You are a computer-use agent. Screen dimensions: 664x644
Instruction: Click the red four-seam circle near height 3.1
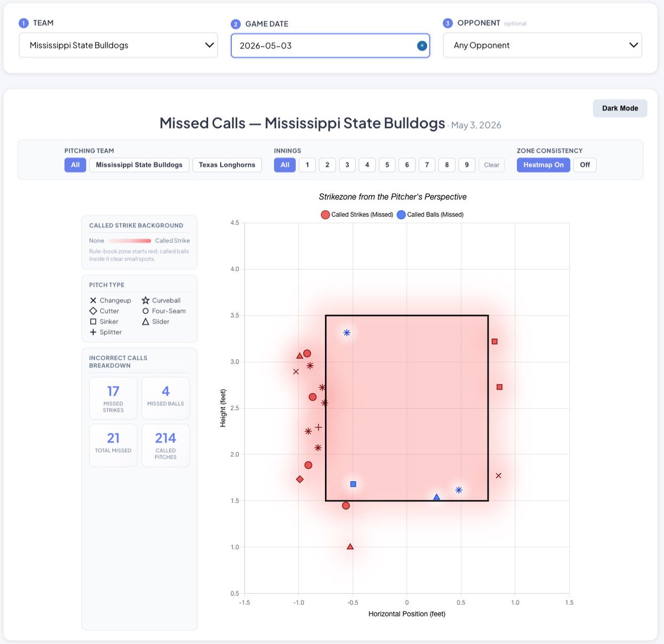[307, 354]
